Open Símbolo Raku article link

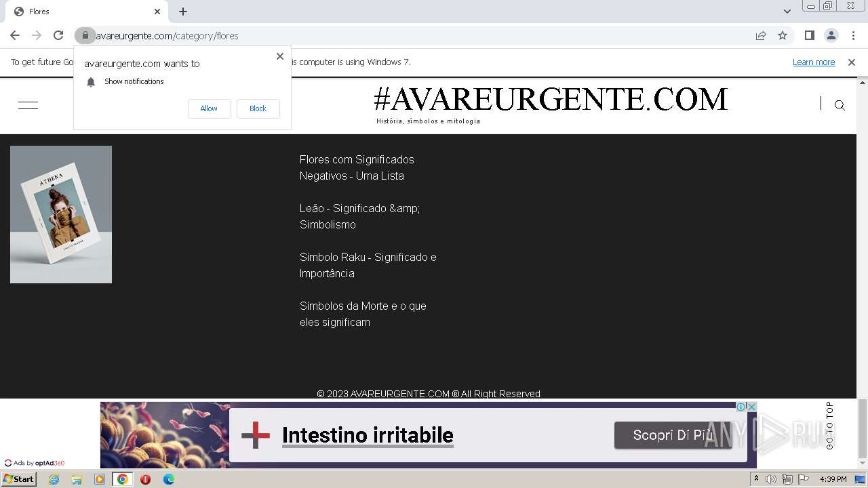pyautogui.click(x=368, y=265)
